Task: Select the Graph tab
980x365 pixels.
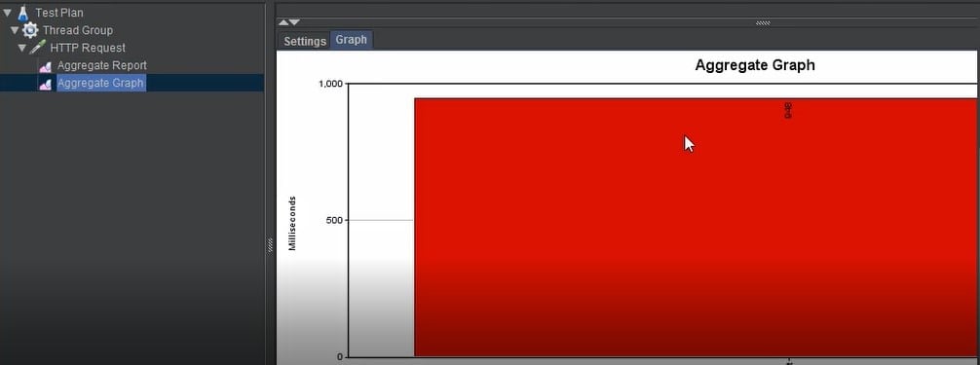Action: pos(352,40)
